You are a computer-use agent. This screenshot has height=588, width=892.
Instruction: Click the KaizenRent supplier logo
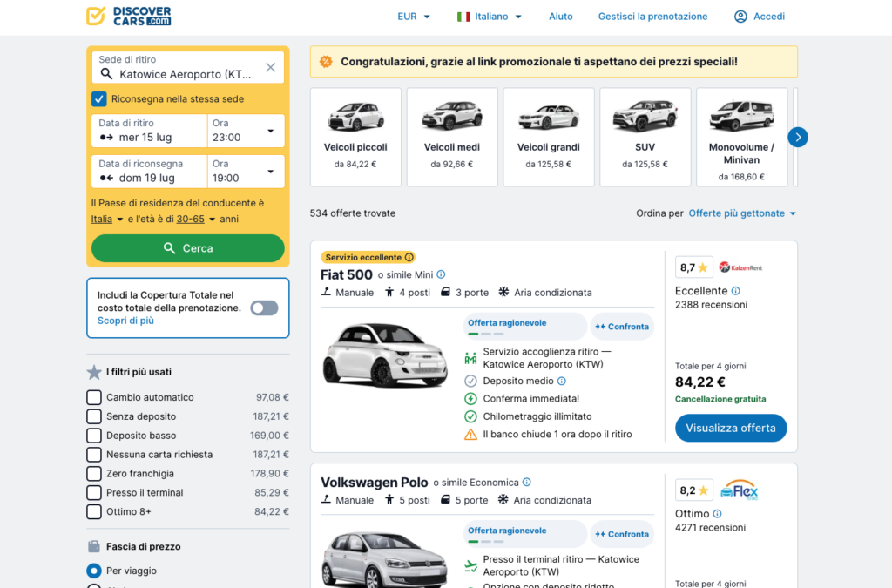740,267
